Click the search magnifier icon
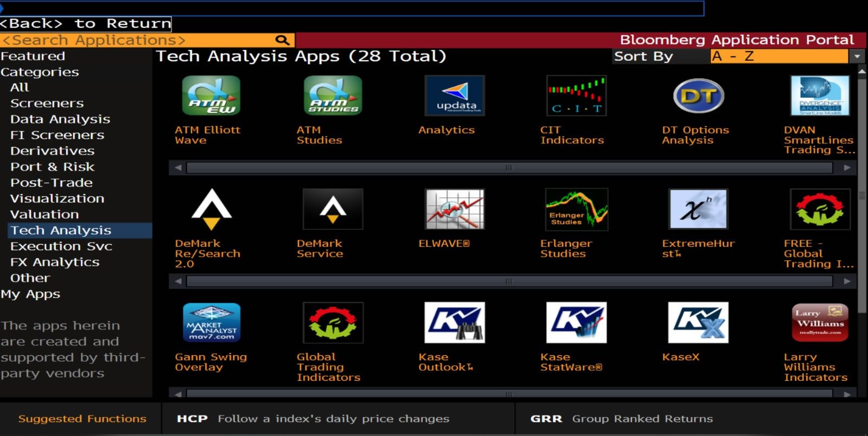This screenshot has height=436, width=868. [x=282, y=40]
